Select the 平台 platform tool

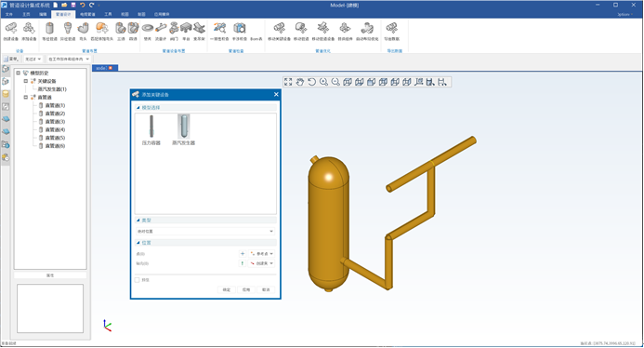pyautogui.click(x=186, y=32)
